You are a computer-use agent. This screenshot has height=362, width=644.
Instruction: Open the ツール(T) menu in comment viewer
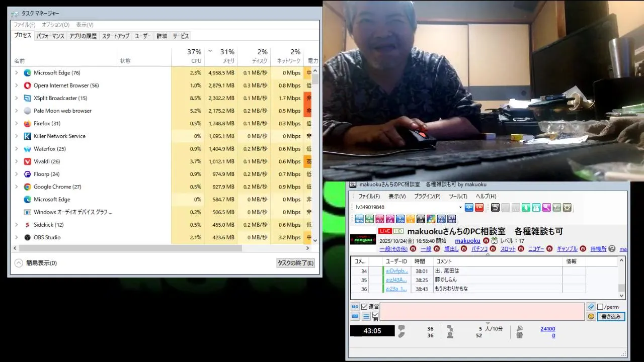point(458,196)
